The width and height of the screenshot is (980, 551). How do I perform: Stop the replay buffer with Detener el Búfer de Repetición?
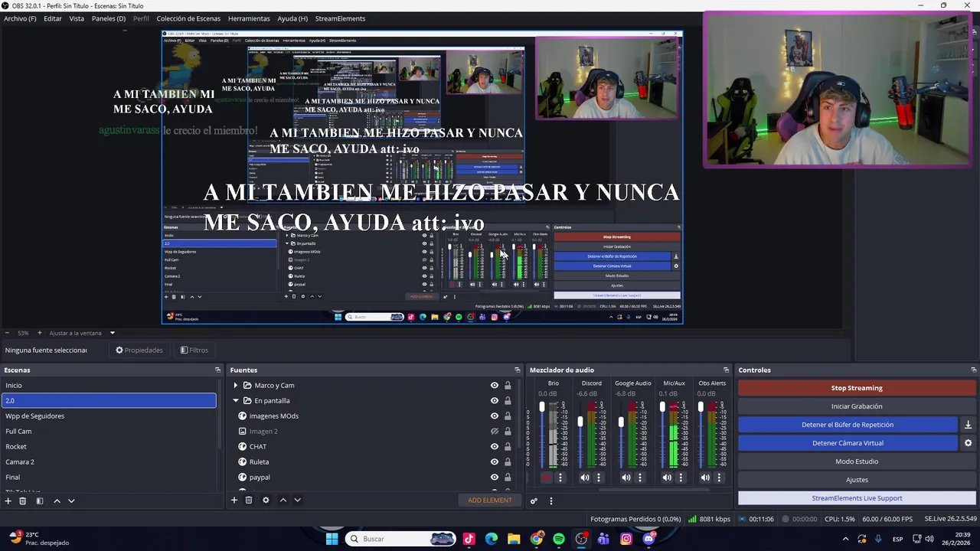848,425
